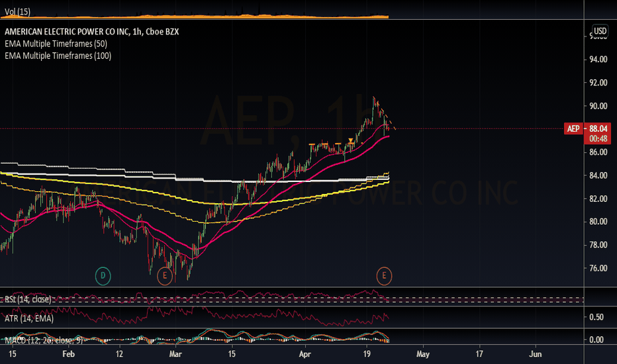
Task: Click the USD currency button
Action: point(600,31)
